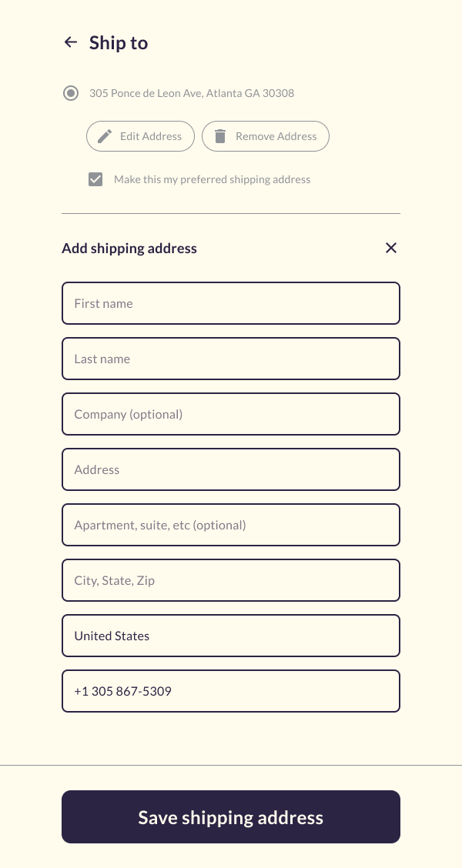Image resolution: width=462 pixels, height=868 pixels.
Task: Click the pencil icon for editing the address
Action: click(x=105, y=136)
